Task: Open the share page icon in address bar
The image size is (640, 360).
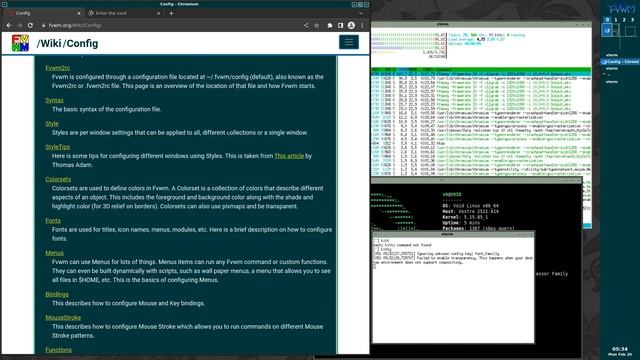Action: 306,25
